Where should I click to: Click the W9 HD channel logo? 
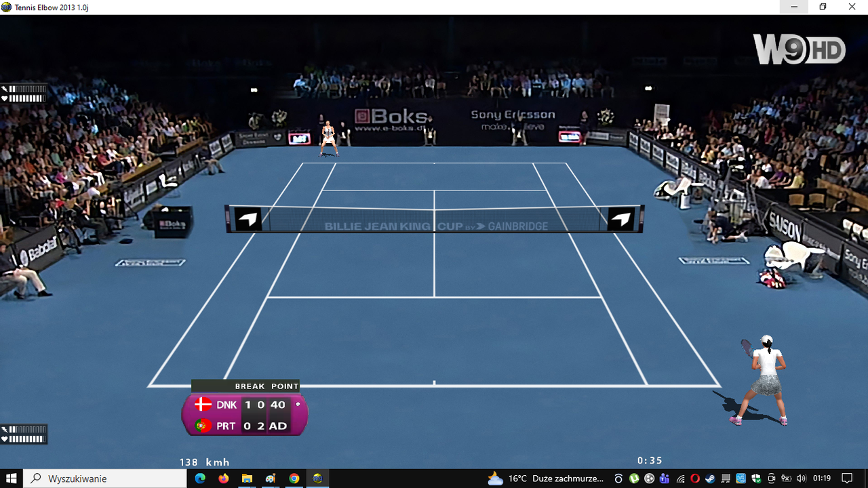click(800, 49)
